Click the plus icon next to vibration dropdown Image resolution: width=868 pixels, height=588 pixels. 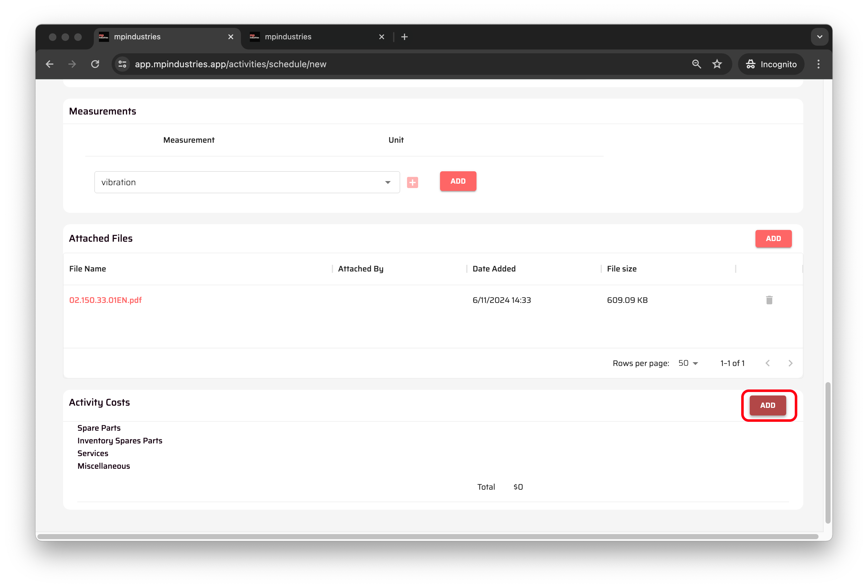[x=412, y=182]
